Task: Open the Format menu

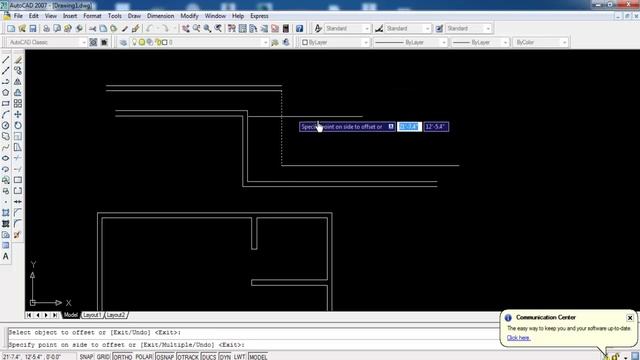Action: [x=92, y=16]
